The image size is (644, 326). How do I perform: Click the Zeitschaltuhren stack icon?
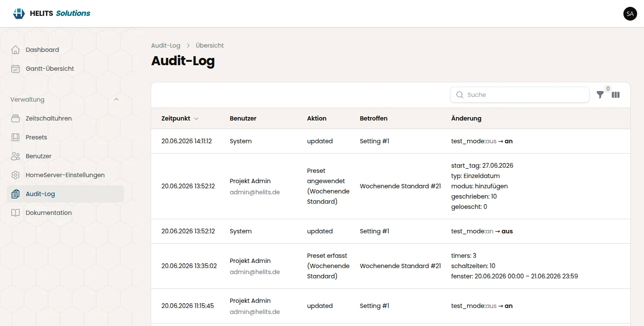15,118
